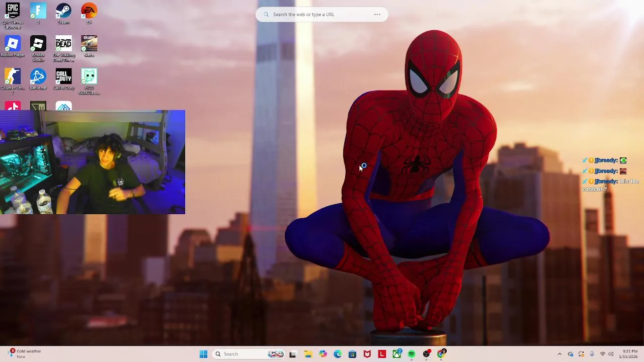Launch Copilot from the taskbar
This screenshot has height=362, width=644.
tap(323, 354)
